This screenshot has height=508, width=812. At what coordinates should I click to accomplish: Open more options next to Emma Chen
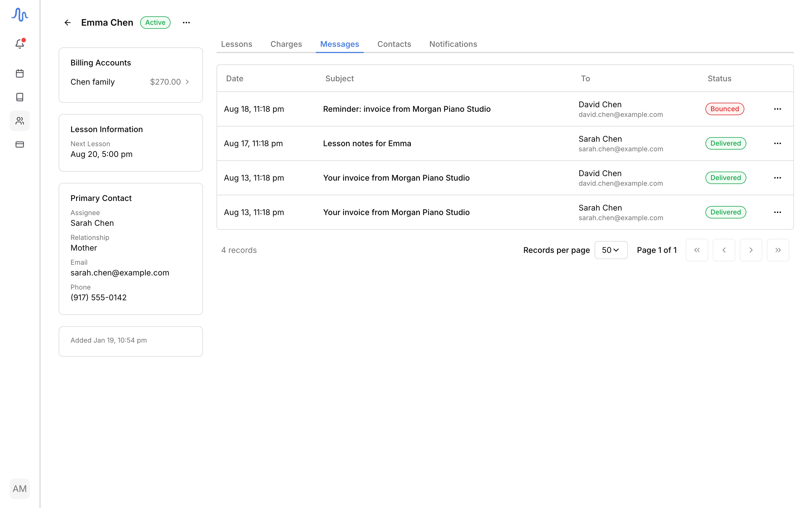click(186, 23)
